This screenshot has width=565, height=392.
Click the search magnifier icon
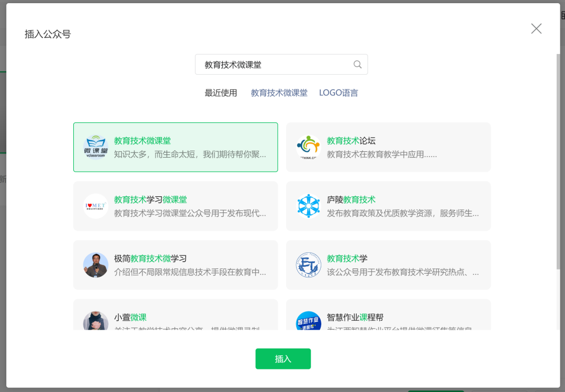[x=357, y=64]
